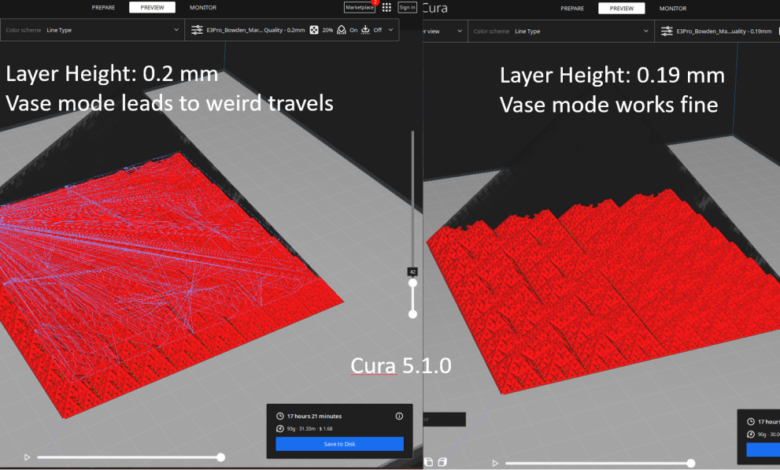Expand the Color scheme dropdown in right window
Image resolution: width=780 pixels, height=470 pixels.
tap(561, 31)
